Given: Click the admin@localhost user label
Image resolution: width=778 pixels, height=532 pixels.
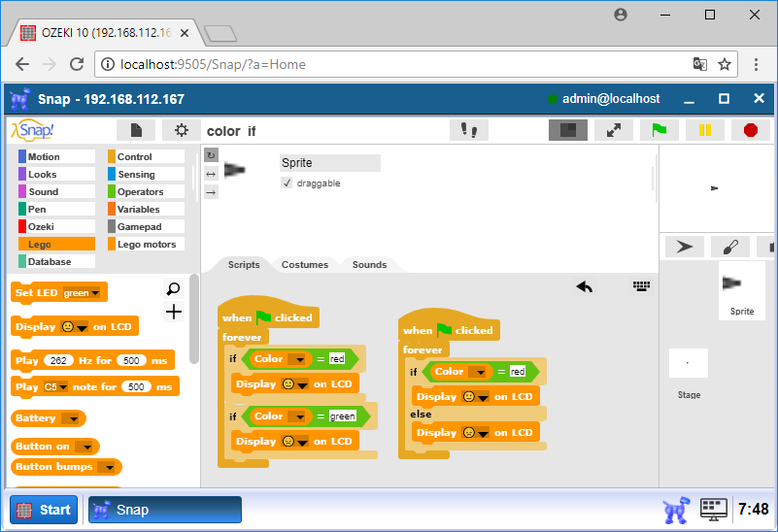Looking at the screenshot, I should pos(611,99).
